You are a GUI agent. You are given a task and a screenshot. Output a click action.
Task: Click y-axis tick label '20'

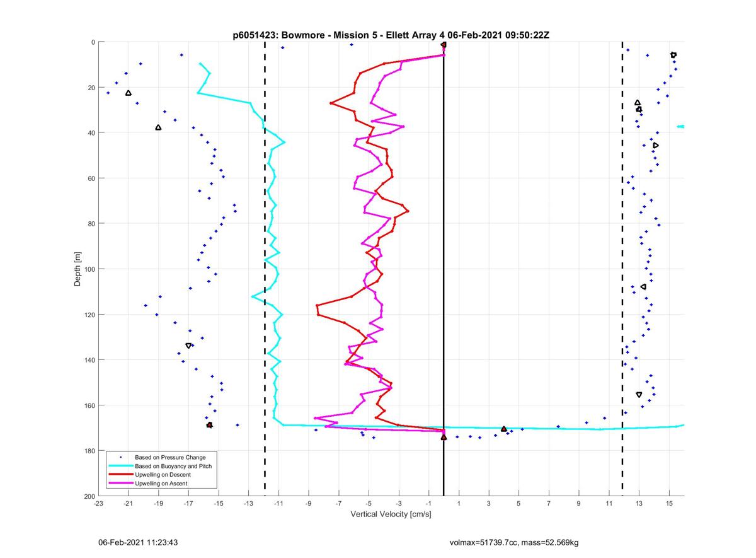click(x=91, y=88)
